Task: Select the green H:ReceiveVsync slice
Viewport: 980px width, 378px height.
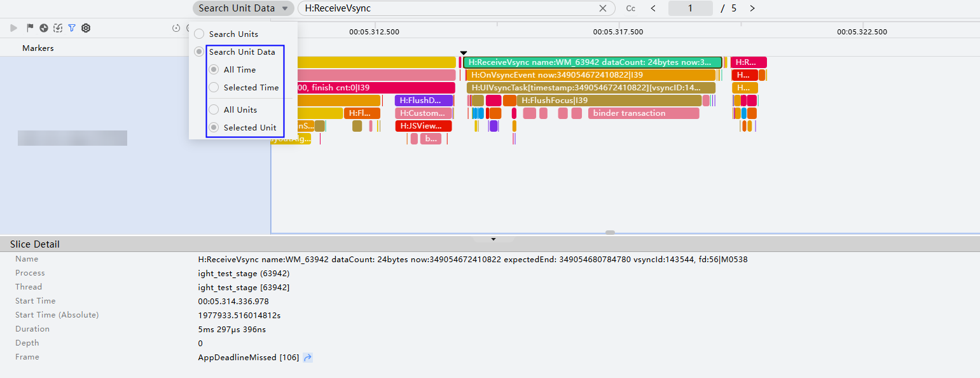Action: (593, 62)
